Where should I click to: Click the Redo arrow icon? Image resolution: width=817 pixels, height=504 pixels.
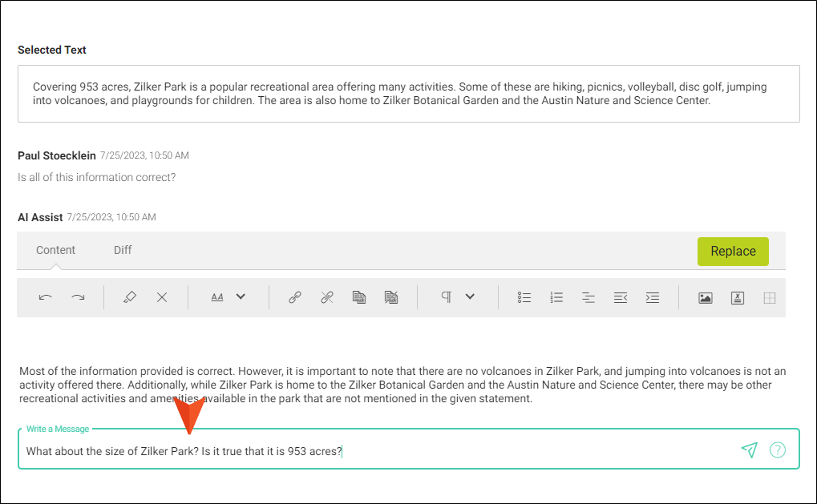click(x=78, y=297)
